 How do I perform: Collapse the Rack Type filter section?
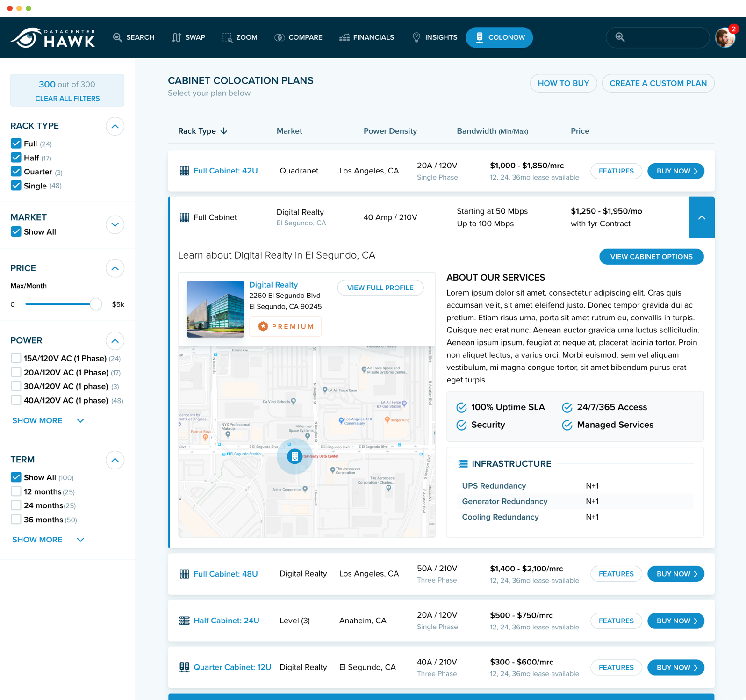click(x=115, y=126)
